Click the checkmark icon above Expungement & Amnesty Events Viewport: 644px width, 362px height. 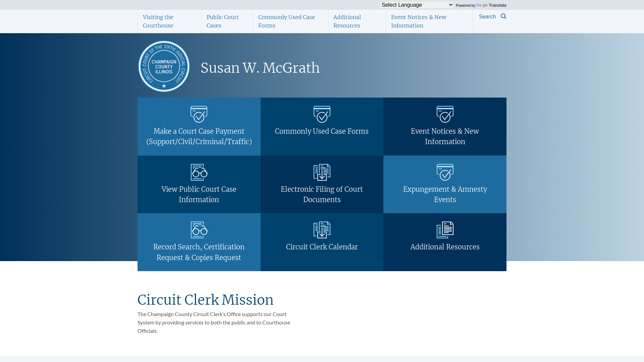(445, 172)
